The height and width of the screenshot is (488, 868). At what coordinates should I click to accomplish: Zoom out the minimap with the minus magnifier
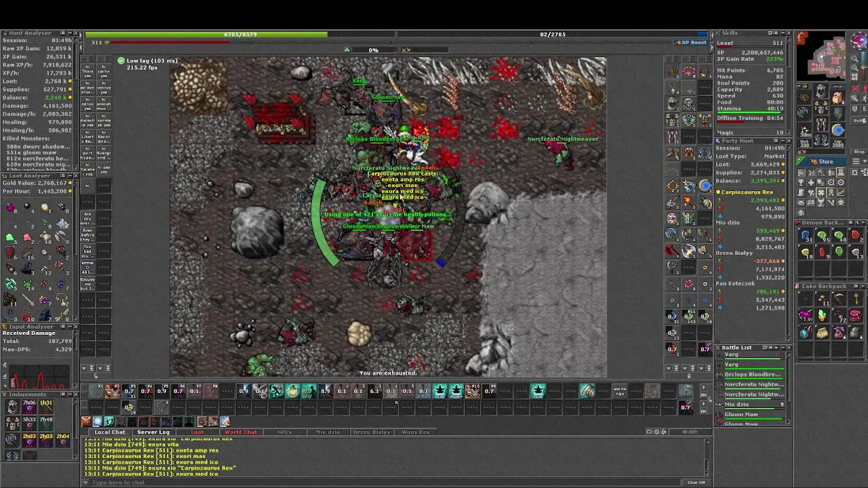855,59
